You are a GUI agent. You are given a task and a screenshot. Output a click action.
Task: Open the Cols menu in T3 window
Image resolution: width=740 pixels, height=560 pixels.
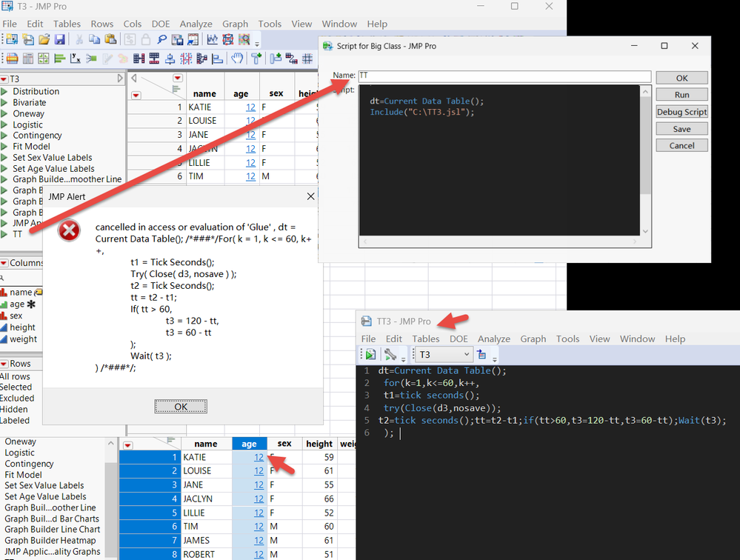click(x=132, y=24)
